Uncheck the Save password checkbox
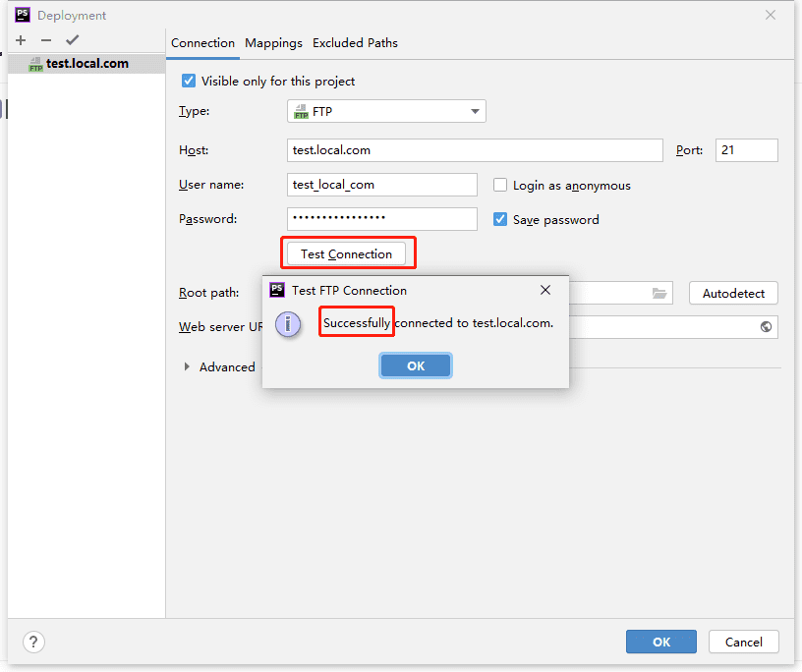Screen dimensions: 802x672 tap(500, 219)
